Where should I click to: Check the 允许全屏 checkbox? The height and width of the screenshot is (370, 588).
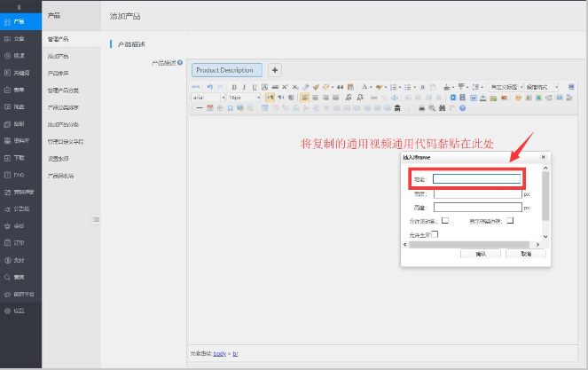[x=435, y=233]
